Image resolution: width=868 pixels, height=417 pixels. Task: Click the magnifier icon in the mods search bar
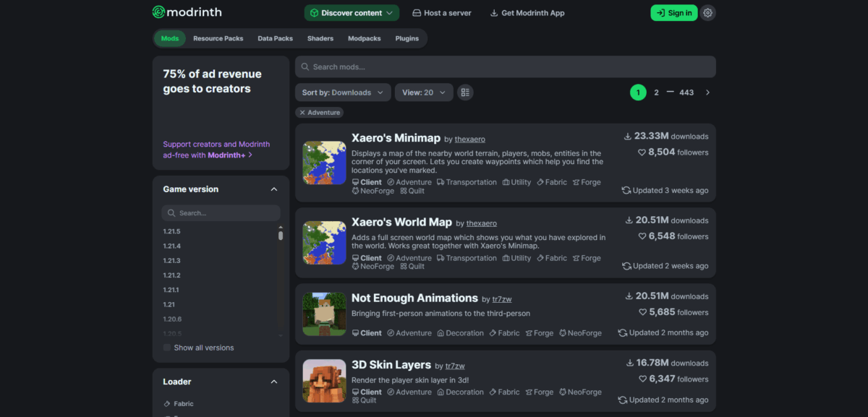point(306,66)
